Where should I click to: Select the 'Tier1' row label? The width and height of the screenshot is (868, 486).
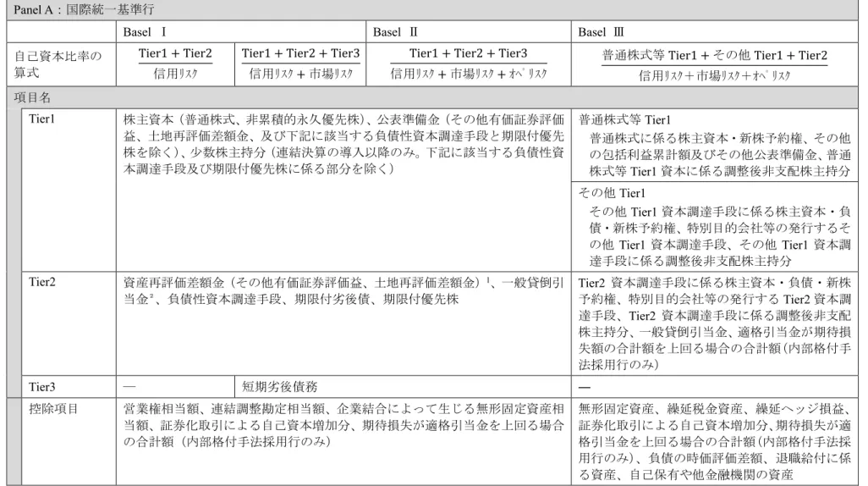(x=42, y=119)
